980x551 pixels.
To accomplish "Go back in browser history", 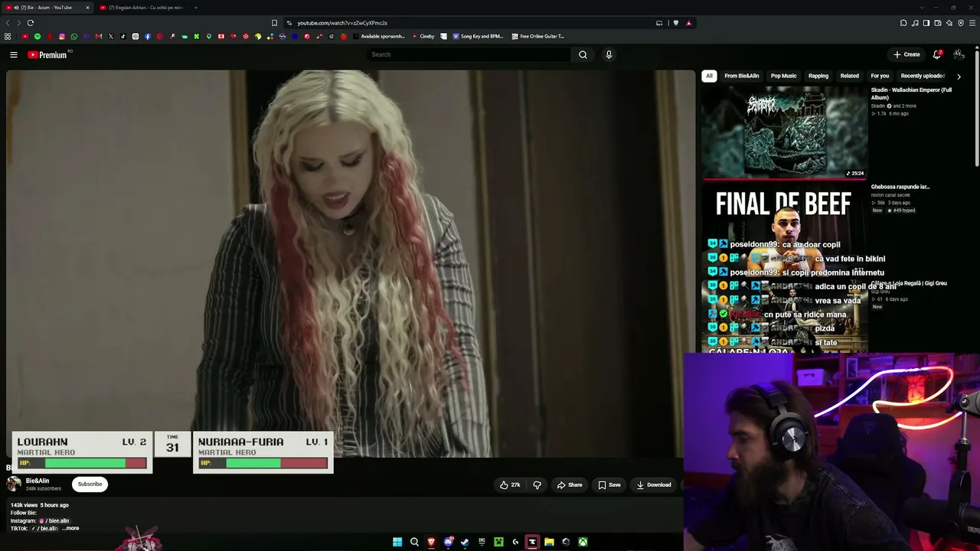I will [8, 23].
